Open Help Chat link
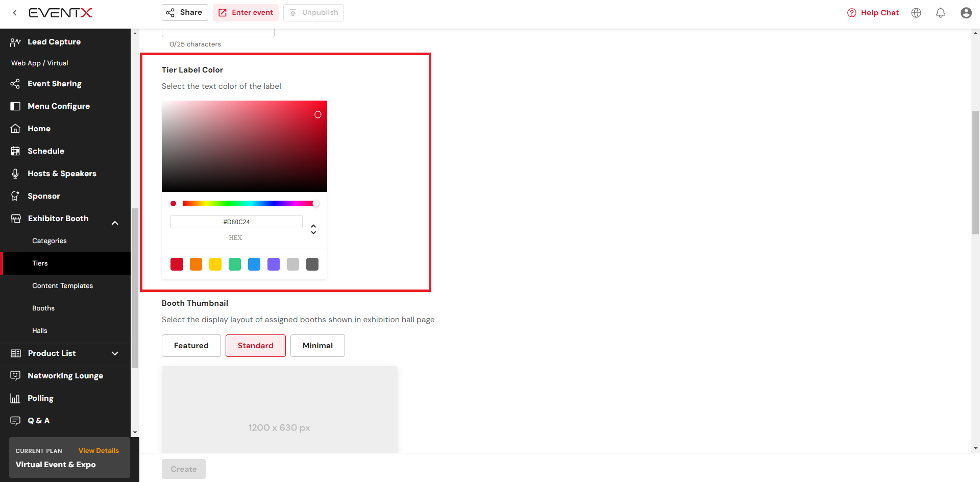 (879, 13)
